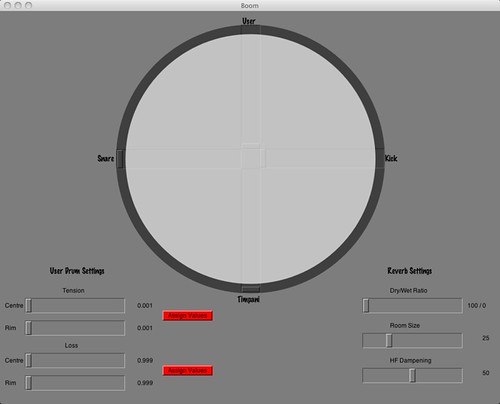Image resolution: width=500 pixels, height=404 pixels.
Task: Click the 'Tension' label
Action: [x=73, y=291]
